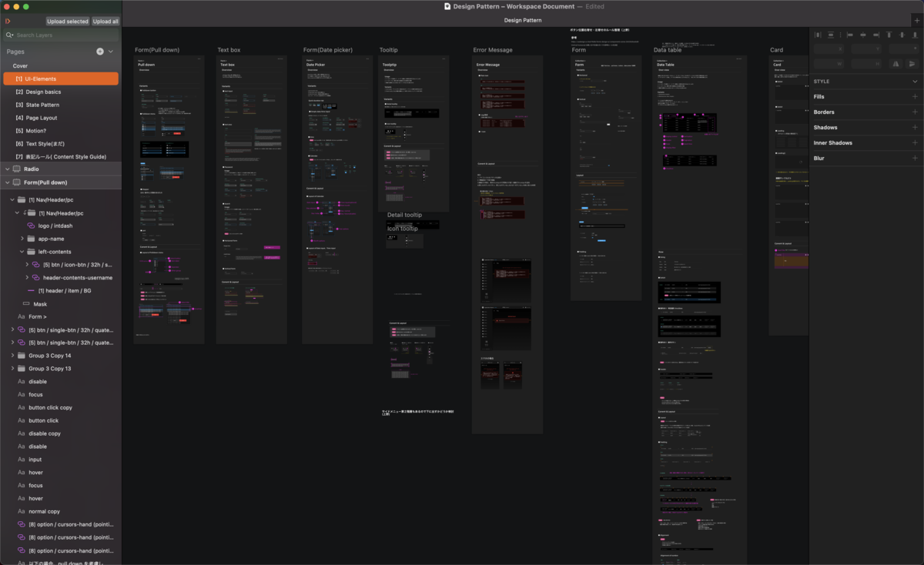The width and height of the screenshot is (924, 565).
Task: Add an inner shadow with its plus
Action: click(915, 142)
